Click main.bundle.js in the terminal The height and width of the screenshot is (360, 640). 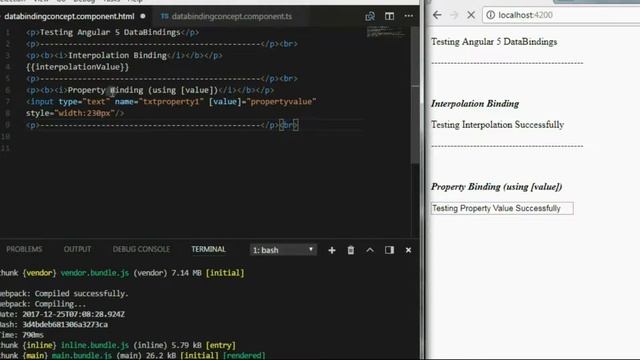pyautogui.click(x=82, y=356)
